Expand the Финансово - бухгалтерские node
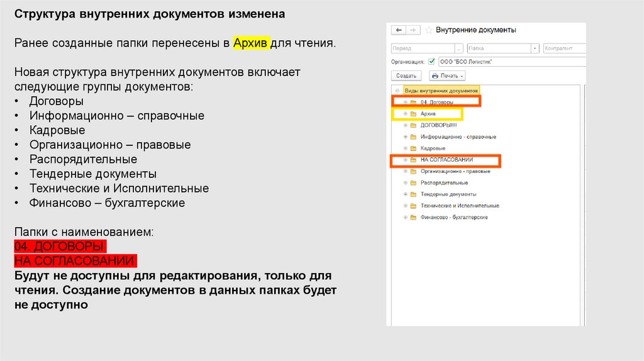644x361 pixels. pos(406,217)
